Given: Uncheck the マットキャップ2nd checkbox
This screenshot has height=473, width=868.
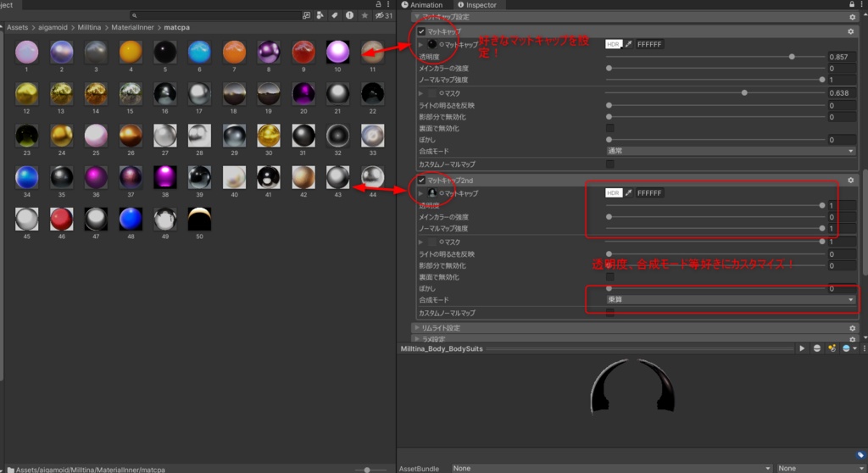Looking at the screenshot, I should tap(421, 180).
